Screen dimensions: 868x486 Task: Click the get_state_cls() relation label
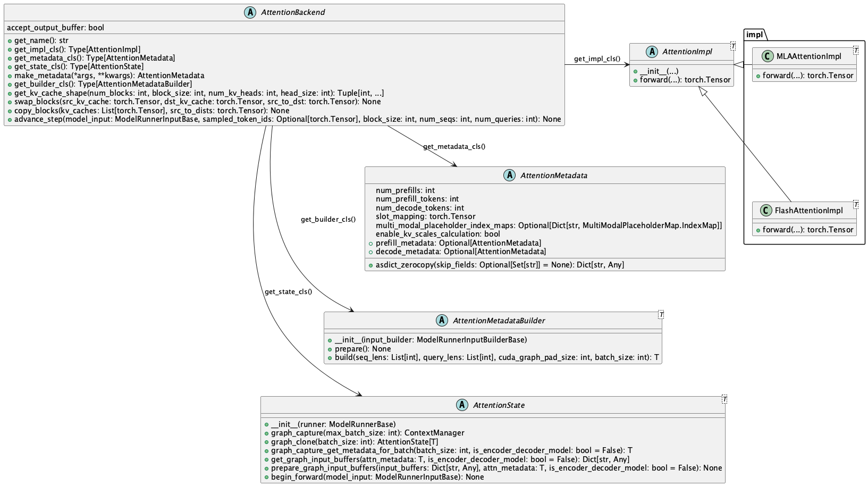point(288,291)
